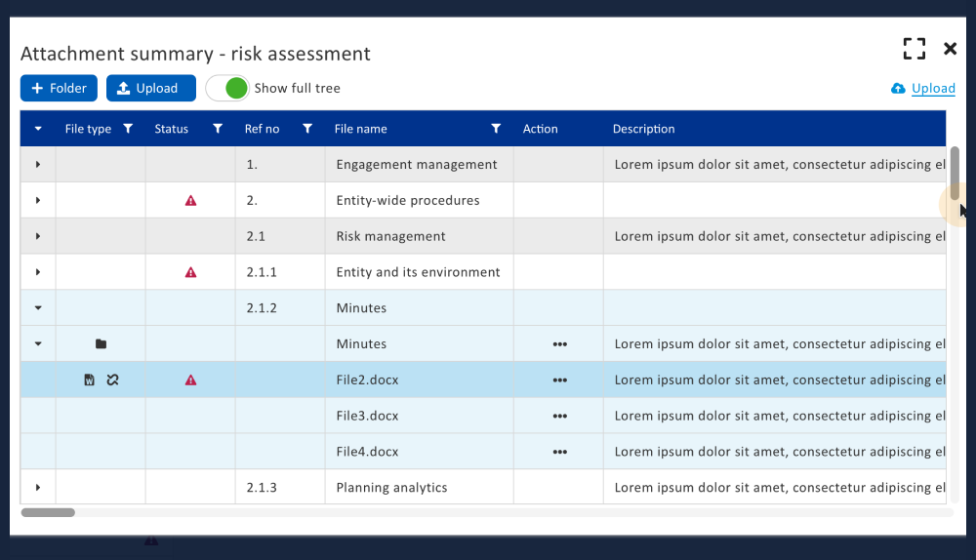Click the warning icon on Entity-wide procedures row
Screen dimensions: 976x560
click(x=190, y=201)
